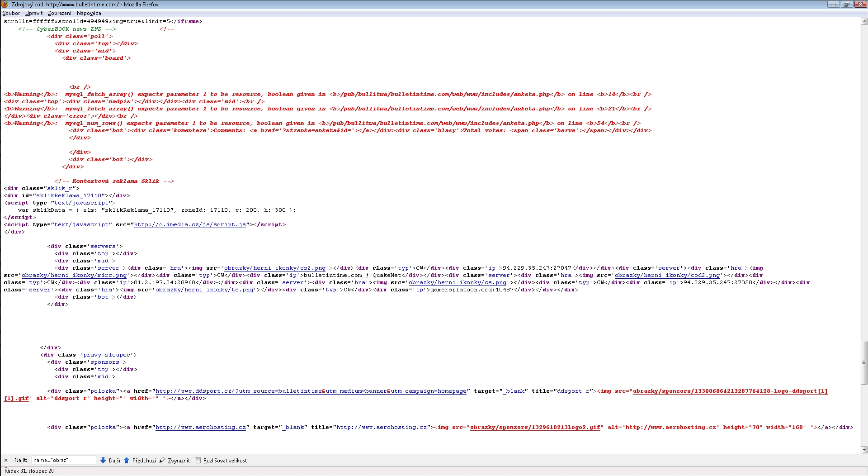Click the Předchozí up-arrow icon
The height and width of the screenshot is (476, 868).
point(127,460)
